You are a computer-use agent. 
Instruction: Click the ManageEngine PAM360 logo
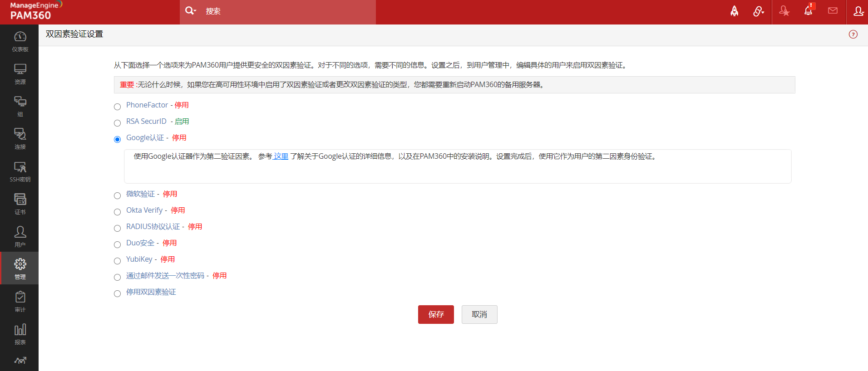tap(36, 11)
